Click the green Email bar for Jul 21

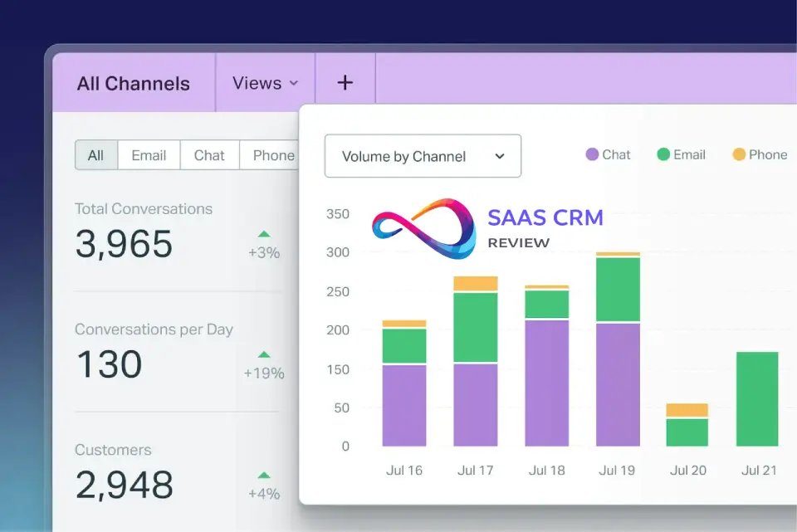757,399
